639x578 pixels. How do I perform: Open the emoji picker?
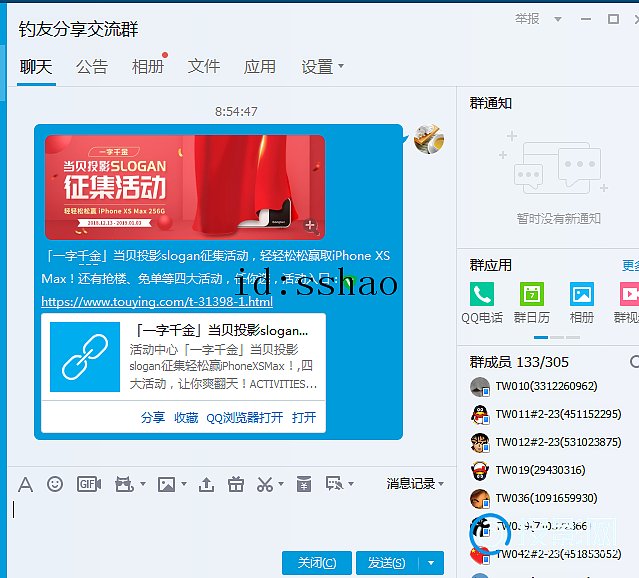[55, 484]
